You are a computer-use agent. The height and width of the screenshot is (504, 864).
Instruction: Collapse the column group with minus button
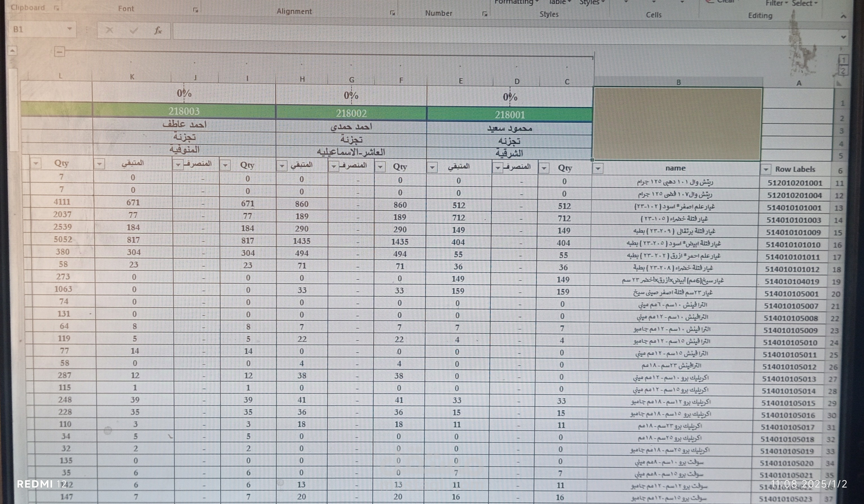pyautogui.click(x=59, y=52)
